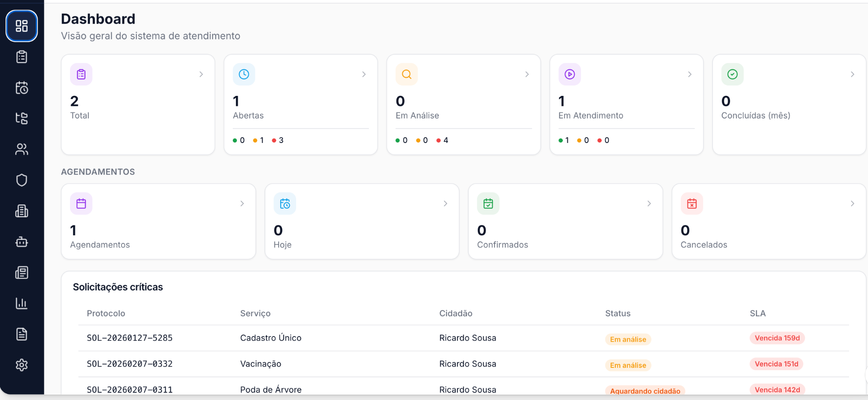Open the bar chart reports sidebar icon

[x=22, y=303]
